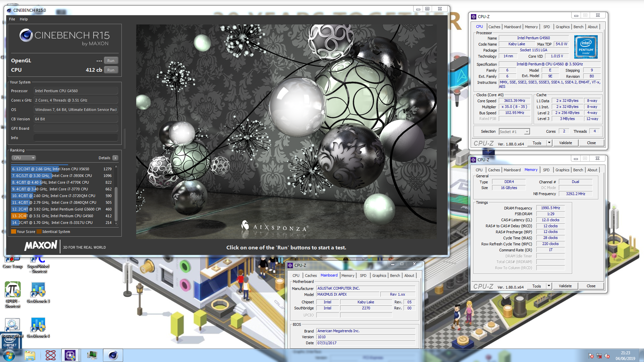Image resolution: width=644 pixels, height=362 pixels.
Task: Switch to Cinebench from the taskbar
Action: pos(113,355)
